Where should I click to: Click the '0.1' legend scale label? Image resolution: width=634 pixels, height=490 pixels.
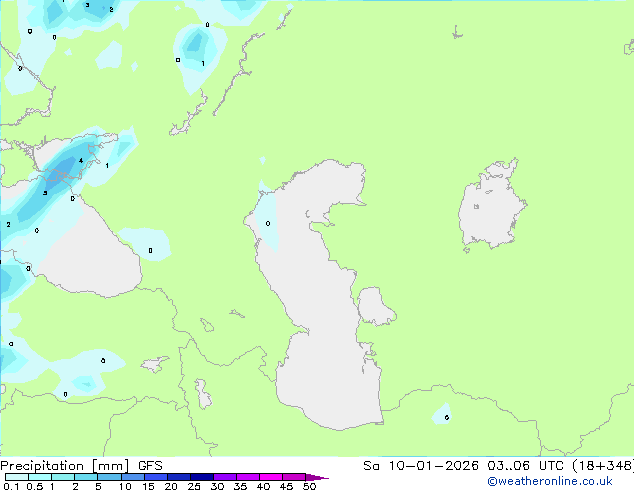tap(11, 486)
